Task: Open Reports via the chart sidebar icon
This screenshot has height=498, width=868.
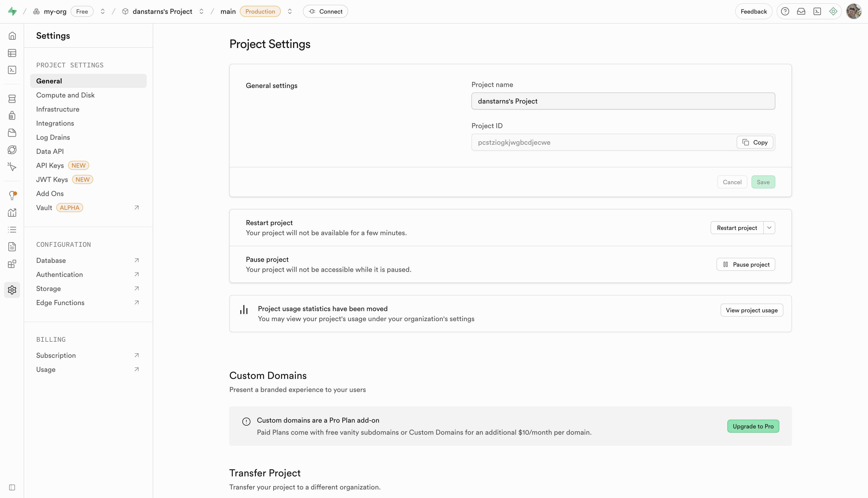Action: [12, 212]
